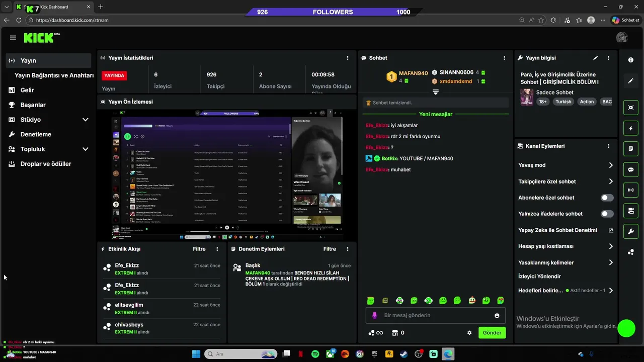The image size is (644, 362).
Task: Toggle the wrench panel icon in right toolbar
Action: [x=631, y=231]
